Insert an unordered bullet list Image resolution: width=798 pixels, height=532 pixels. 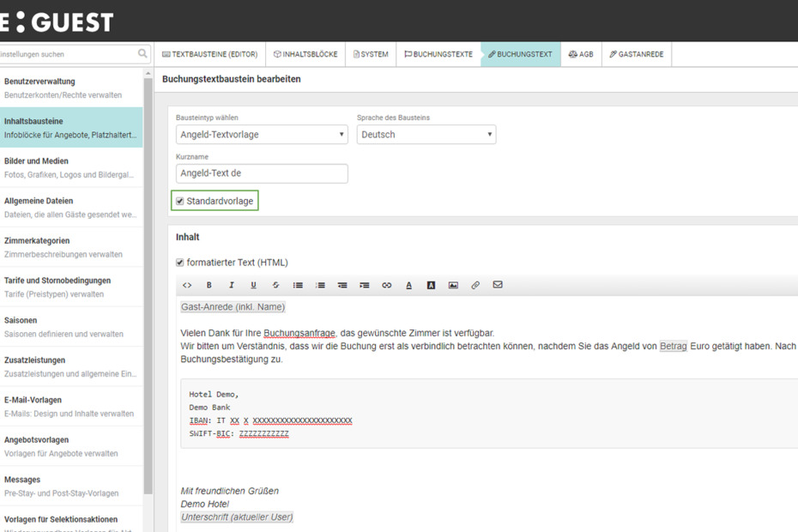tap(298, 285)
